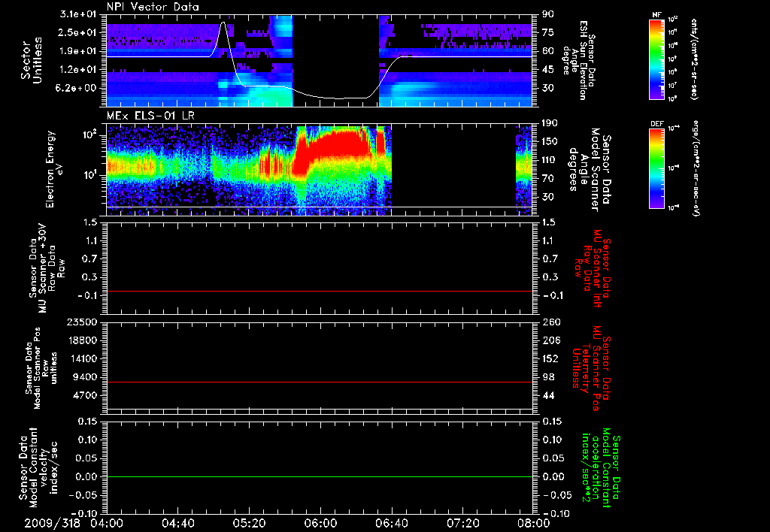Click the '04:40' time tick label
This screenshot has width=770, height=532.
tap(177, 523)
